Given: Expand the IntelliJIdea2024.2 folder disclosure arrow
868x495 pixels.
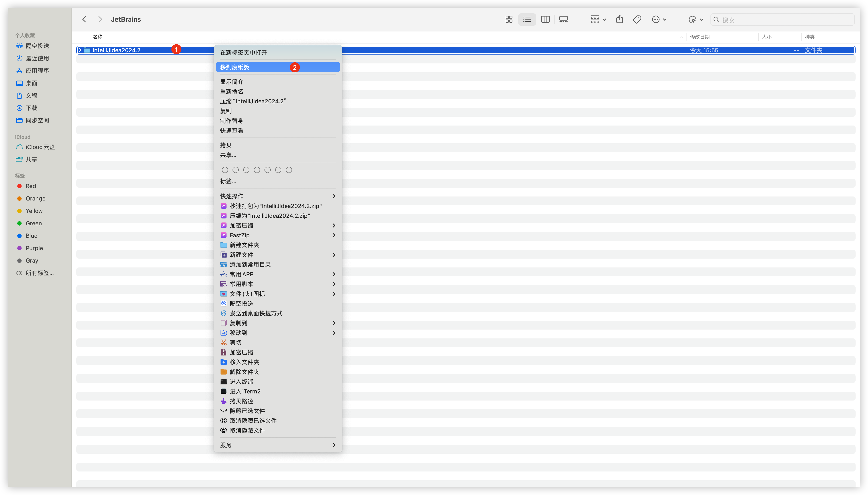Looking at the screenshot, I should click(x=80, y=50).
